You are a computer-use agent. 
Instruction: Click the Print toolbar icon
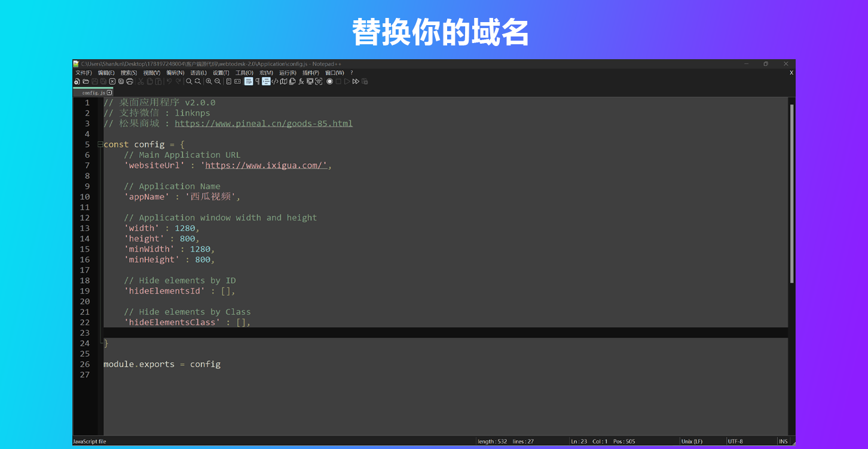[x=130, y=81]
